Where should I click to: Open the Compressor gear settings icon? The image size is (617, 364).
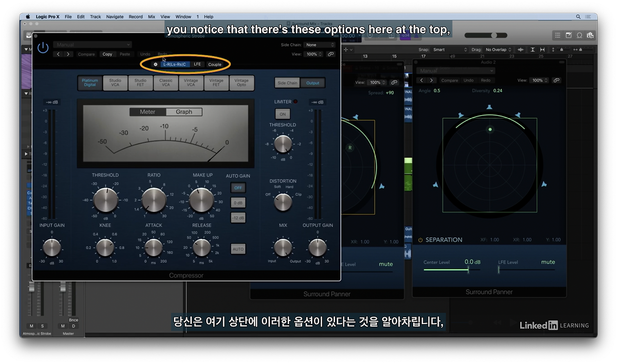[155, 64]
